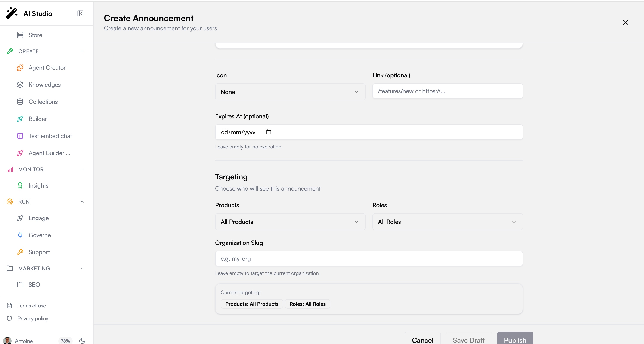Open the calendar picker in Expires At
Viewport: 644px width, 344px height.
[x=269, y=132]
